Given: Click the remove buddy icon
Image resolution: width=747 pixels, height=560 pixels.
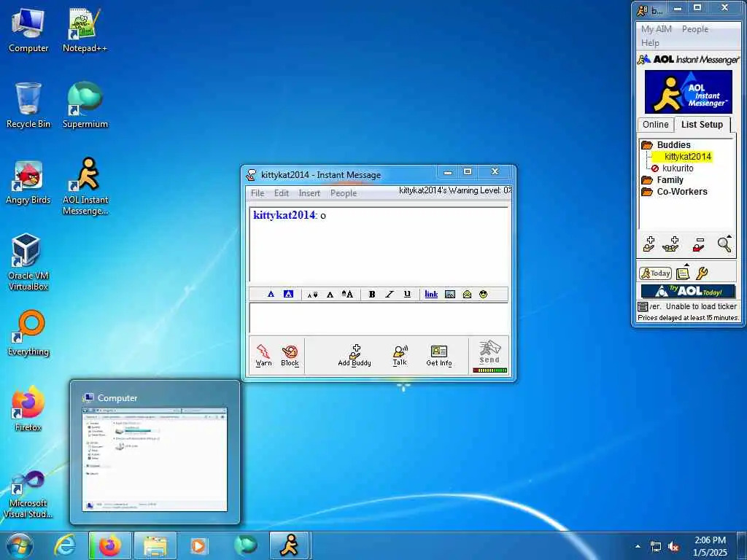Looking at the screenshot, I should click(x=698, y=244).
